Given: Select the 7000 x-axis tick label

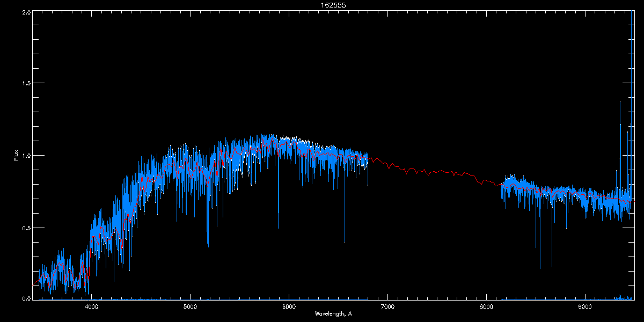Looking at the screenshot, I should [x=387, y=306].
